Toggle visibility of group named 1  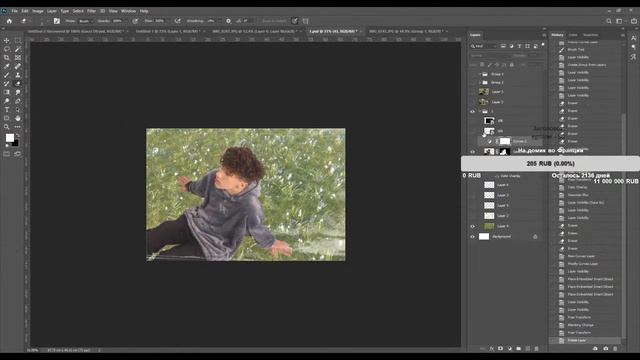tap(472, 111)
